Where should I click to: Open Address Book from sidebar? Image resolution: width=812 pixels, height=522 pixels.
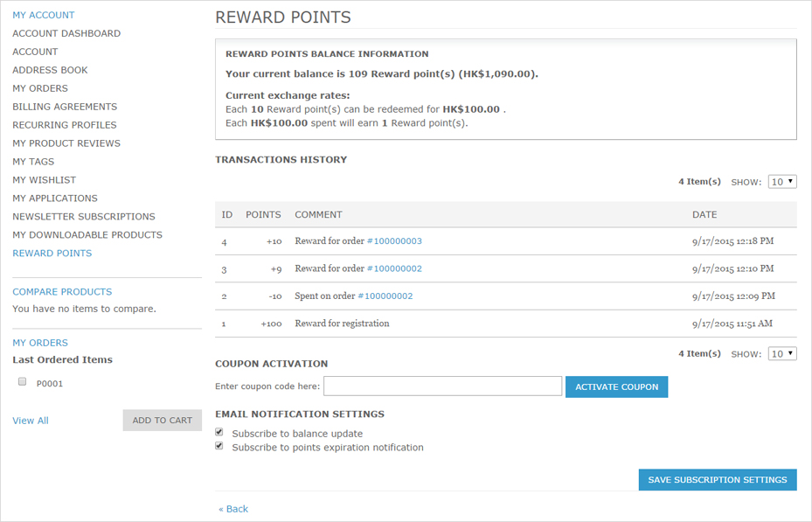(50, 70)
